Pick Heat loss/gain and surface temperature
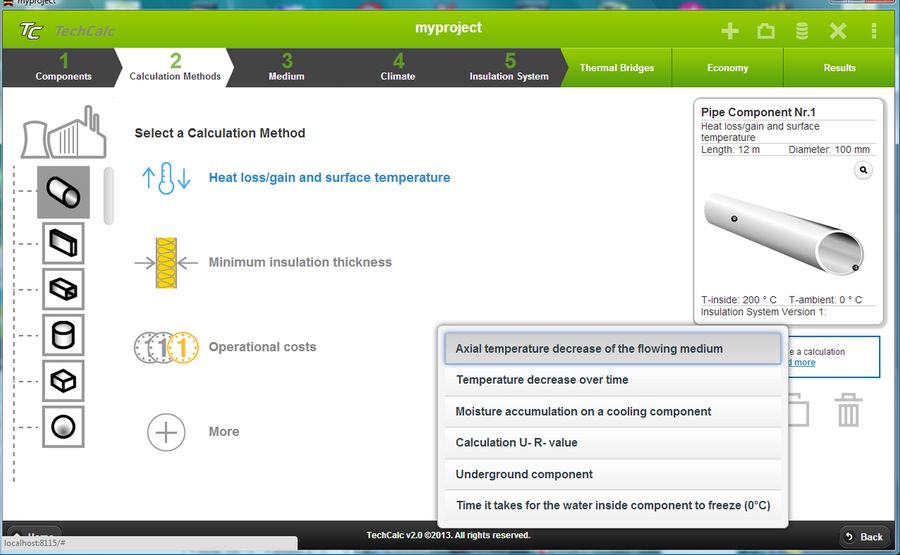Screen dimensions: 900x555 (329, 178)
